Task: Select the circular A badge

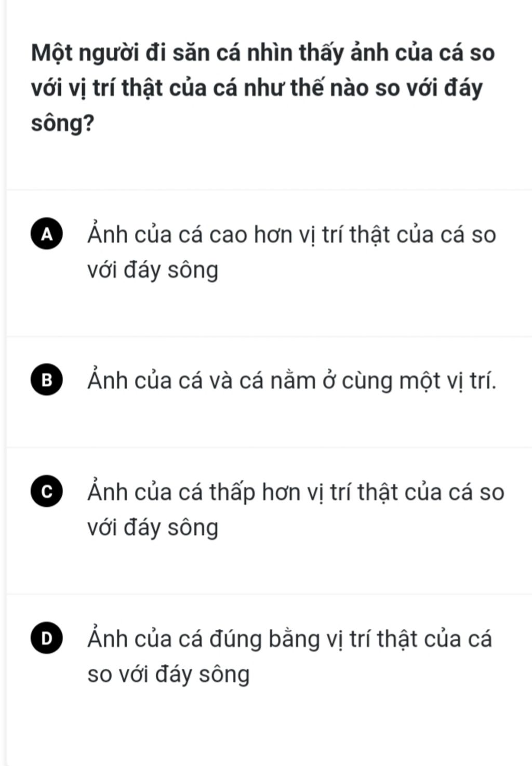Action: click(x=47, y=235)
